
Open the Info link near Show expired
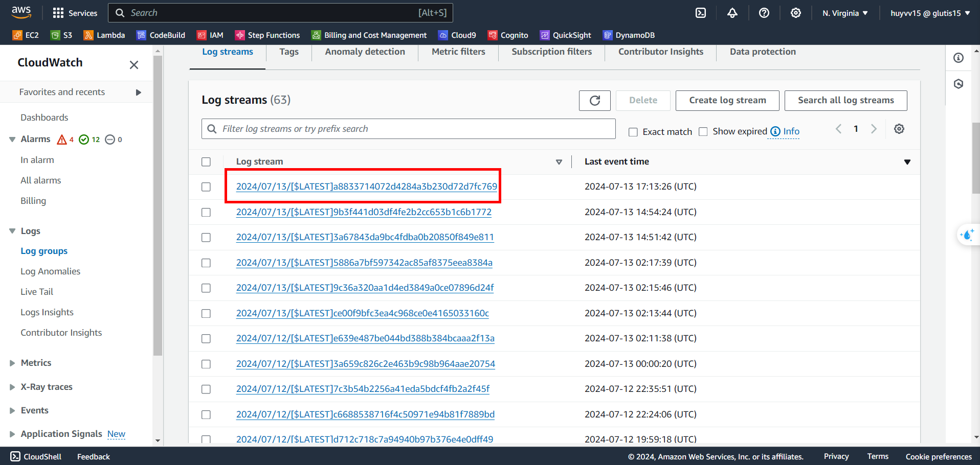pos(791,131)
